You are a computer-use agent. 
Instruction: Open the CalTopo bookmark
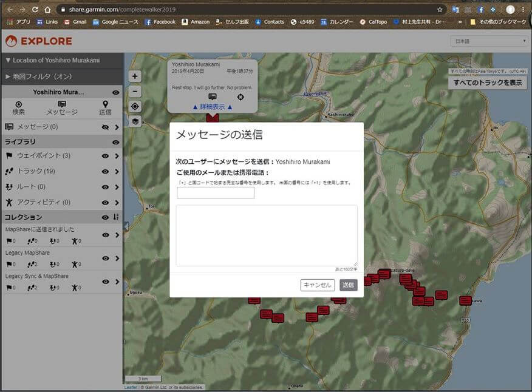click(x=373, y=22)
